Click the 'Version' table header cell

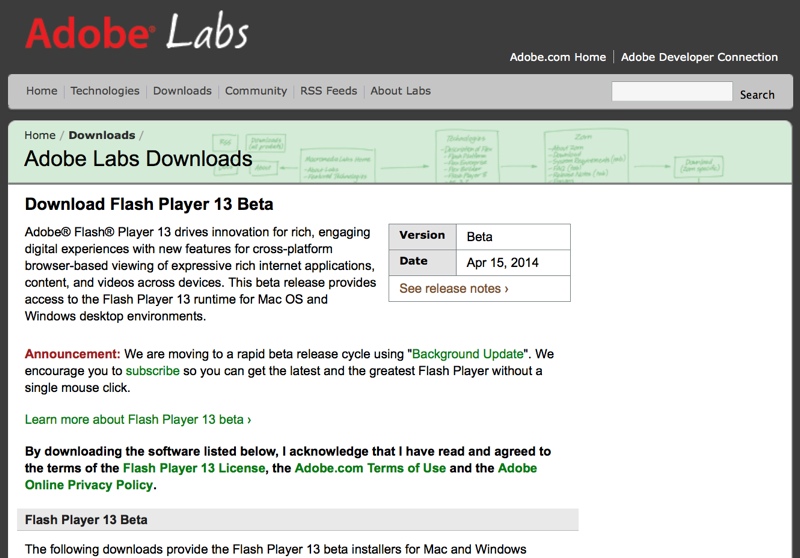pyautogui.click(x=422, y=237)
